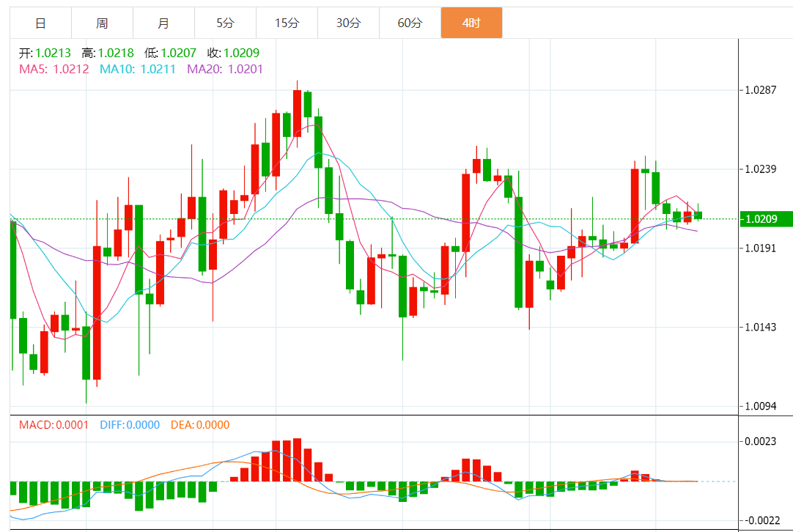793x532 pixels.
Task: Click the 1.0287 price axis label
Action: [x=761, y=90]
